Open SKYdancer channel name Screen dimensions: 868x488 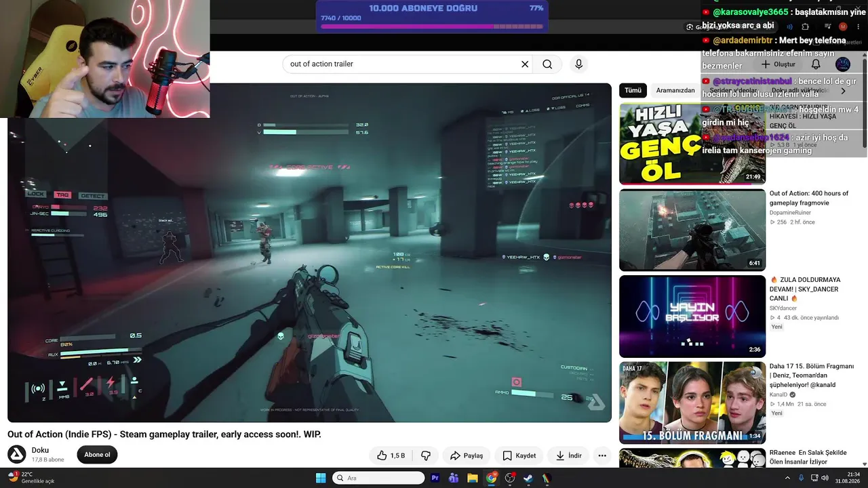[783, 308]
